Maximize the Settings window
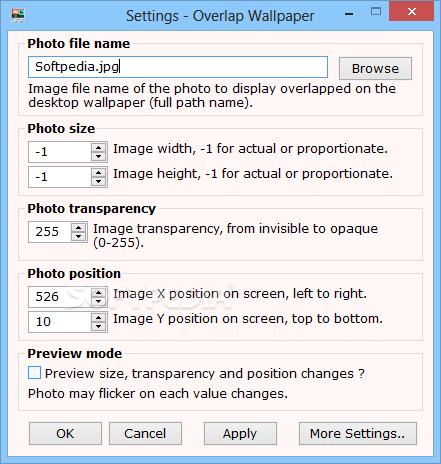 (376, 12)
